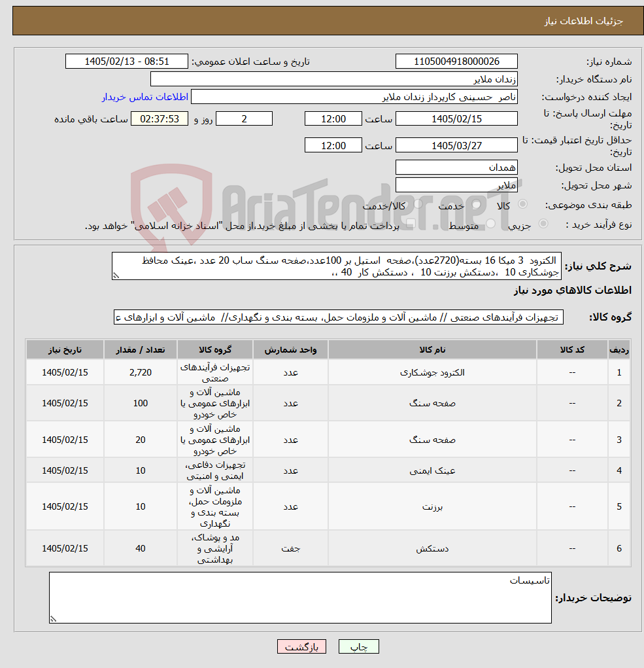
Task: Click the requester field ناصر حسینی
Action: (x=354, y=97)
